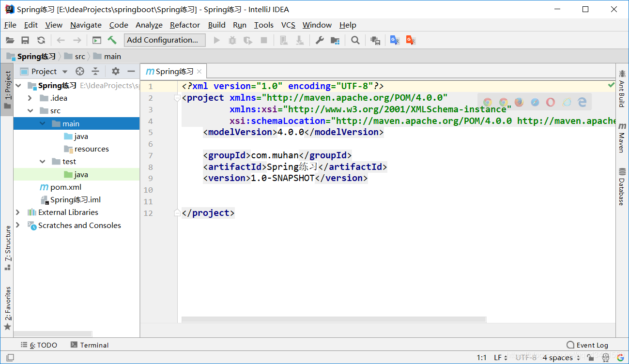
Task: Open the 2: Favorites side tab
Action: pyautogui.click(x=7, y=308)
